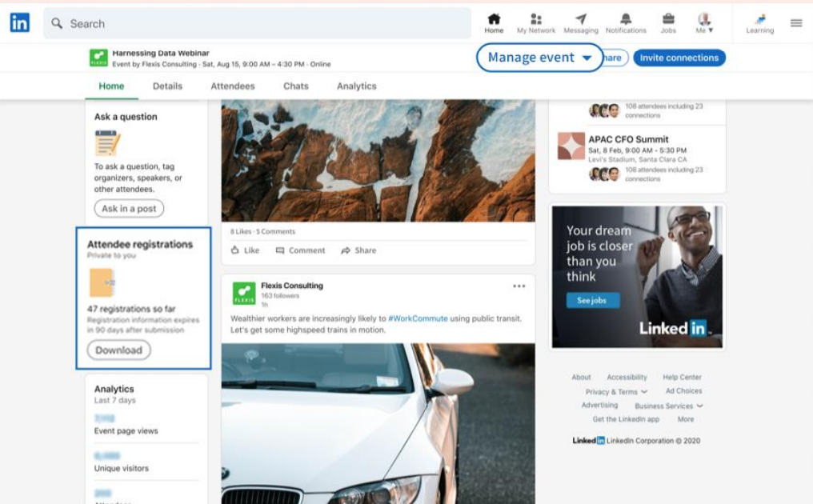Screen dimensions: 813x504
Task: Open Messaging paper-plane icon
Action: tap(581, 19)
